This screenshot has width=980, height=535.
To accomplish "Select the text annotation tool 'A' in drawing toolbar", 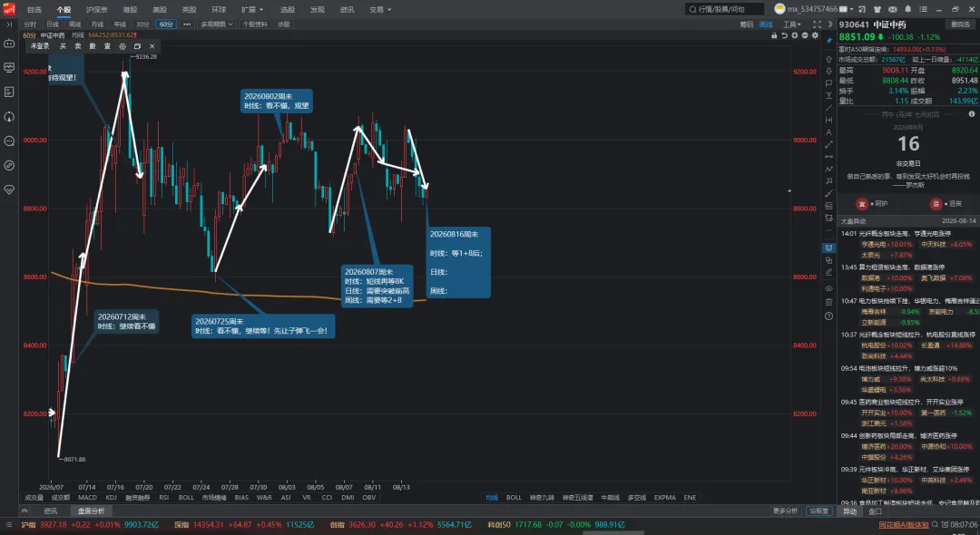I will coord(828,132).
